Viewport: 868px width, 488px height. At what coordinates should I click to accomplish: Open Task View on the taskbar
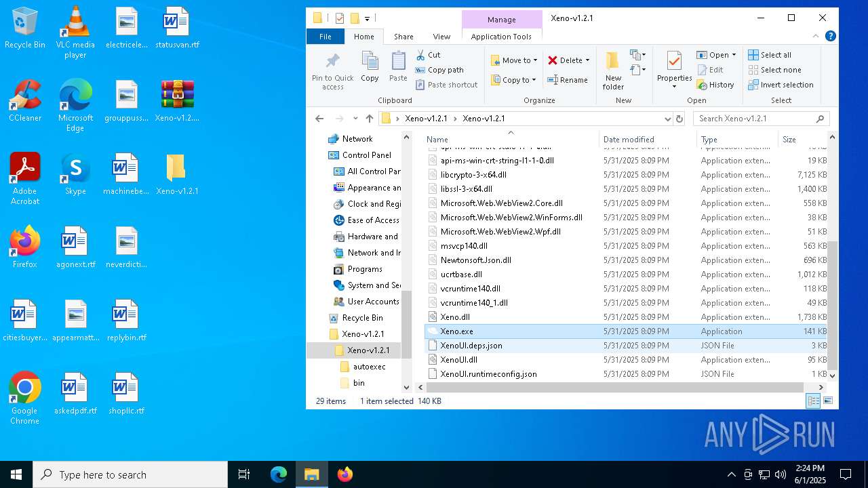tap(244, 474)
